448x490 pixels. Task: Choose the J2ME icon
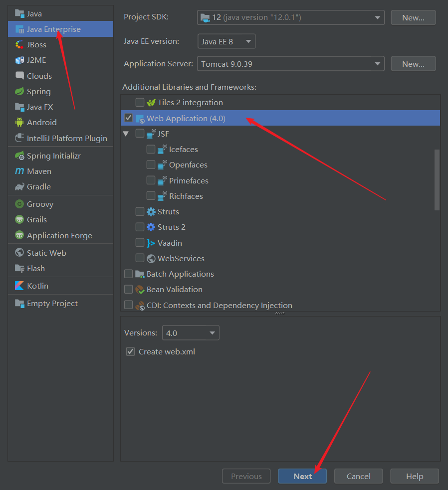click(19, 60)
